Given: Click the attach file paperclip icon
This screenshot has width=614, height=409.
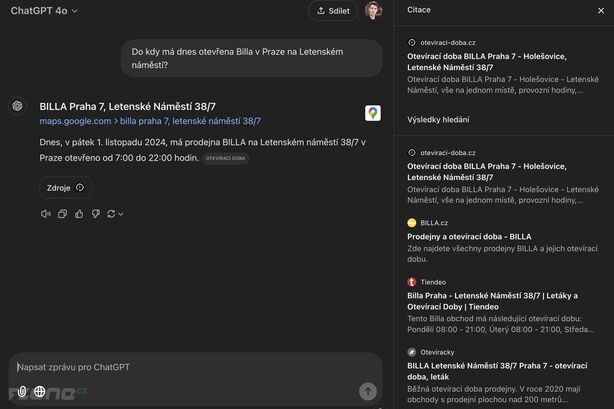Looking at the screenshot, I should 21,392.
